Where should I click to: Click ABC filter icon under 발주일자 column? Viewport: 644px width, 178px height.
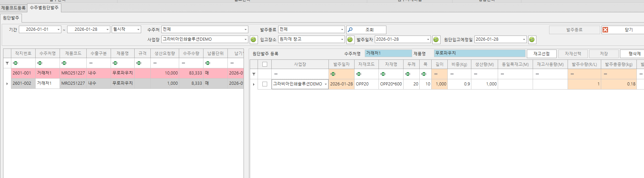(333, 74)
